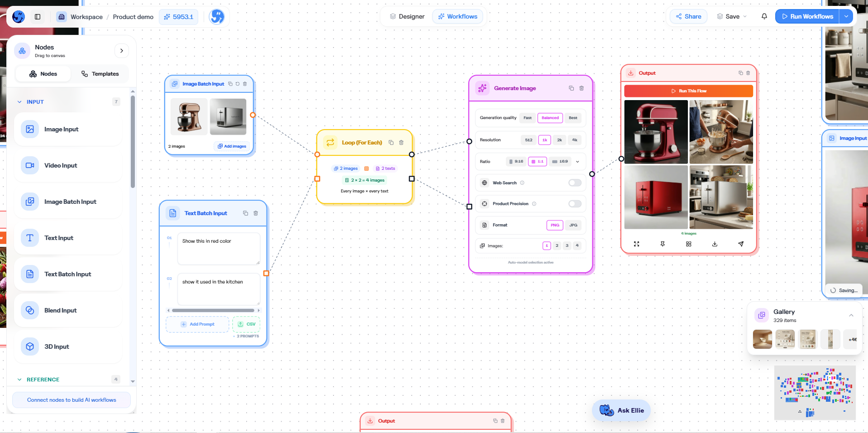Open Product demo breadcrumb
The width and height of the screenshot is (868, 433).
[x=133, y=17]
